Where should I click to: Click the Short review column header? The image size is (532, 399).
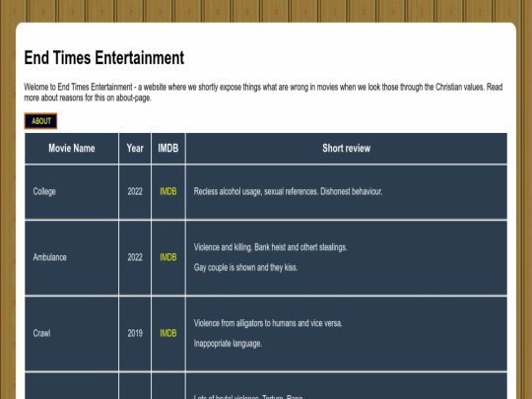coord(347,148)
